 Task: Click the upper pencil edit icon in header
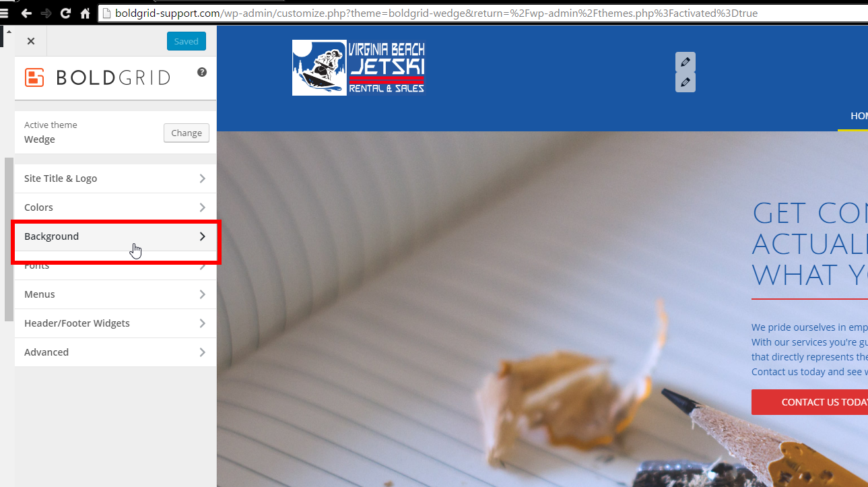pos(686,62)
